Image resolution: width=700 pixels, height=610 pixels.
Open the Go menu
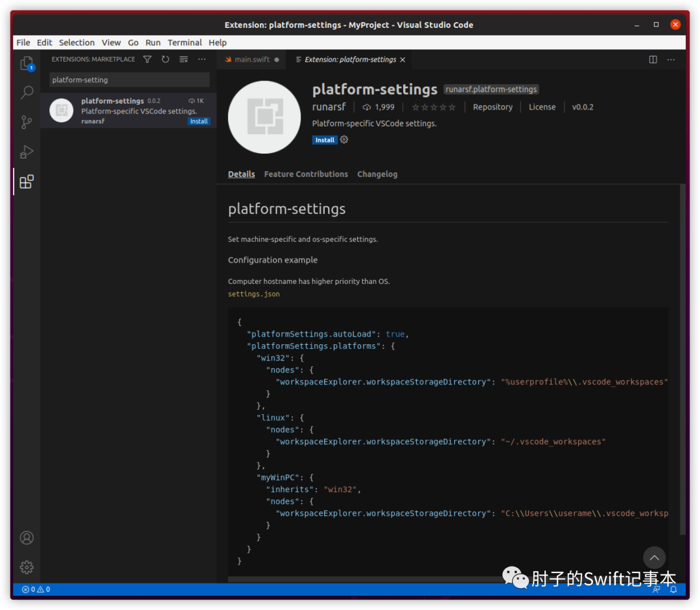133,42
